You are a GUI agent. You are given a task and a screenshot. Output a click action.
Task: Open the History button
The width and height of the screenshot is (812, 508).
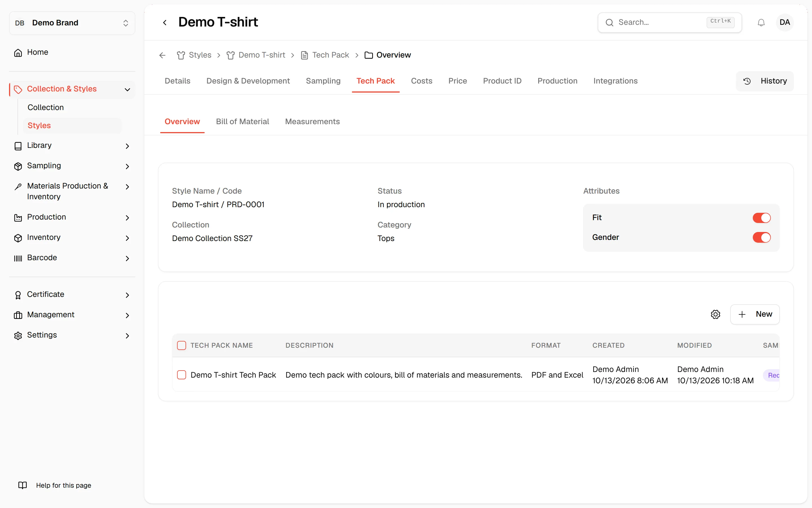(x=765, y=81)
